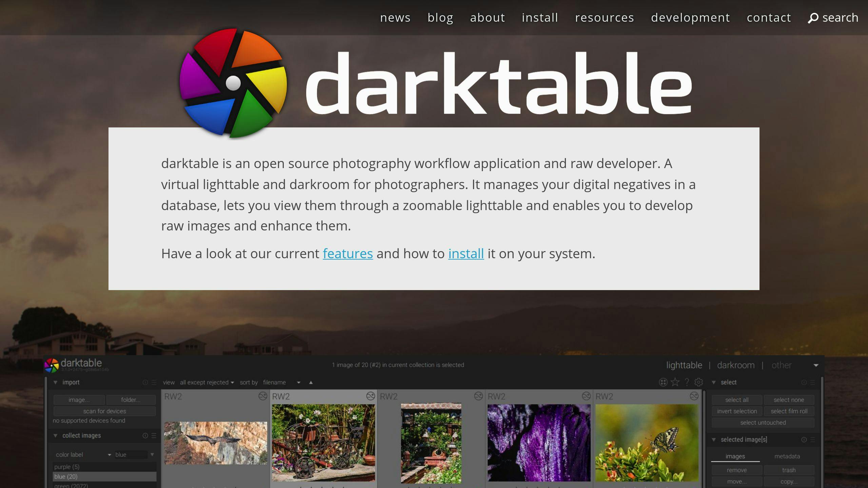
Task: Follow the features link in the description
Action: (348, 254)
